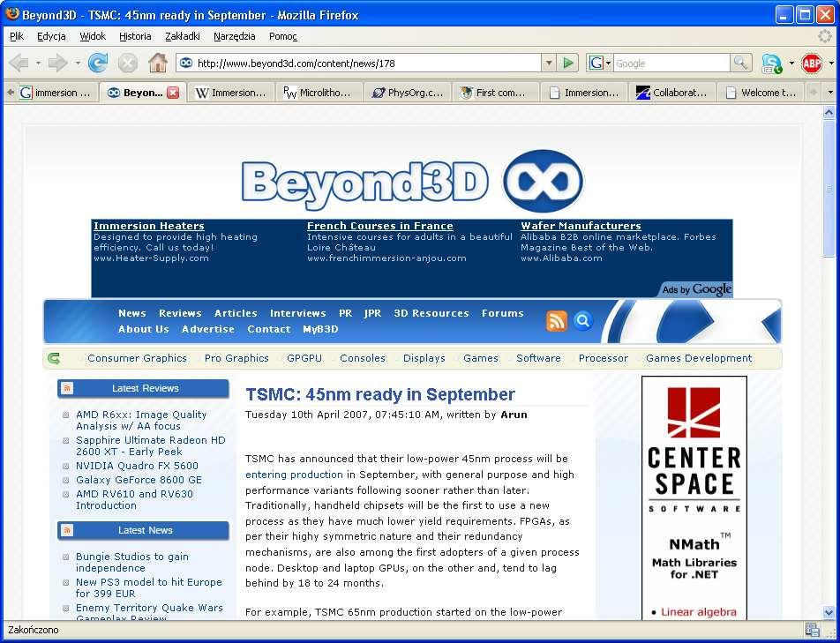
Task: Switch to the PhysOrg.c tab
Action: point(409,93)
